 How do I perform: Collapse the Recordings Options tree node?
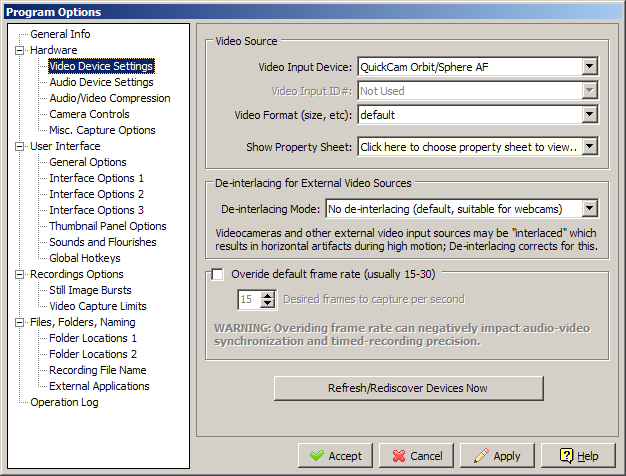tap(19, 274)
